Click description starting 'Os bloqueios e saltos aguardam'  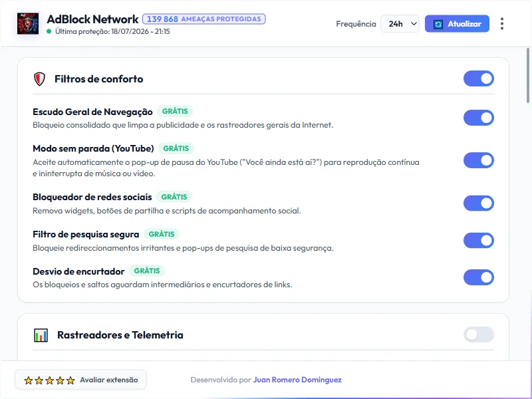tap(162, 285)
